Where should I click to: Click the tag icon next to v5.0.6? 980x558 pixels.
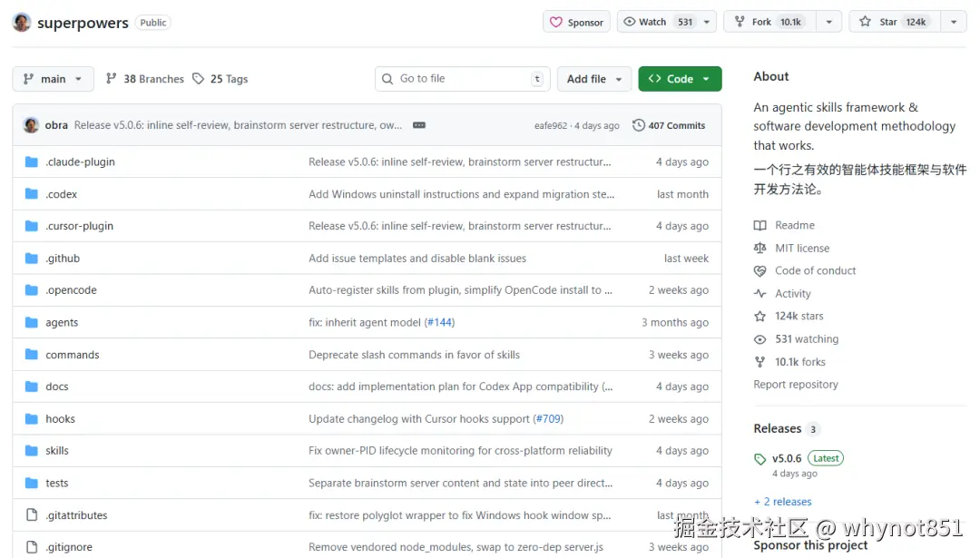point(760,459)
